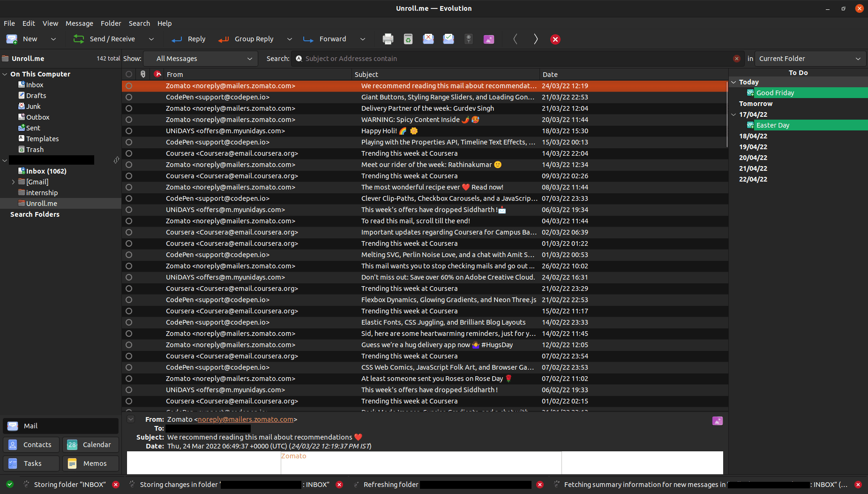Click the purple image toolbar icon
Image resolution: width=868 pixels, height=494 pixels.
tap(489, 39)
